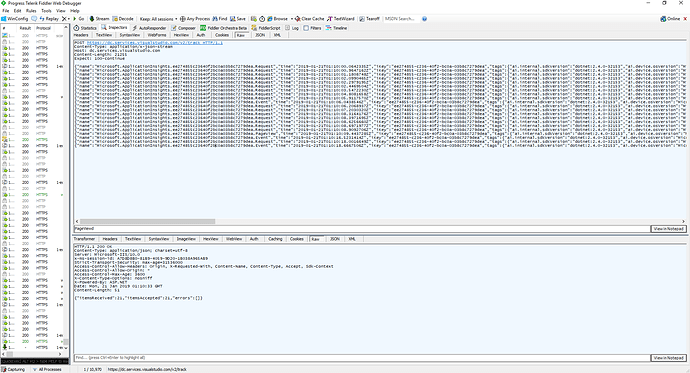Screen dimensions: 690x373
Task: Click the response Find text field
Action: tap(362, 358)
